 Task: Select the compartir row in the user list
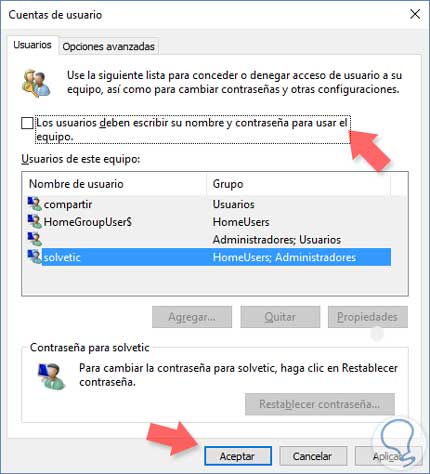[209, 204]
